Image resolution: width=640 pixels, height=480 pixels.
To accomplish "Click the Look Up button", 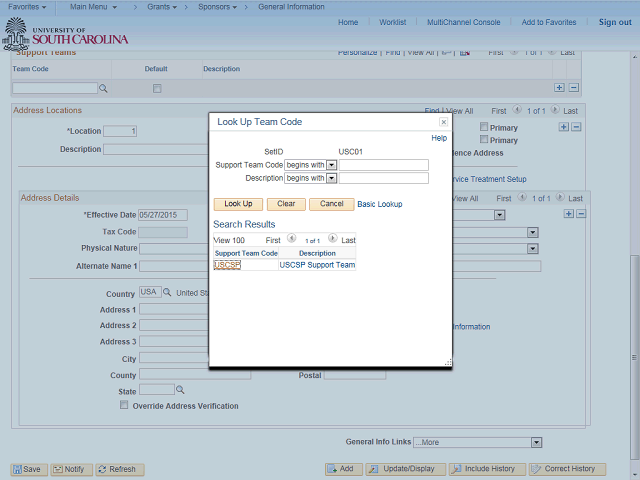I will pos(238,204).
